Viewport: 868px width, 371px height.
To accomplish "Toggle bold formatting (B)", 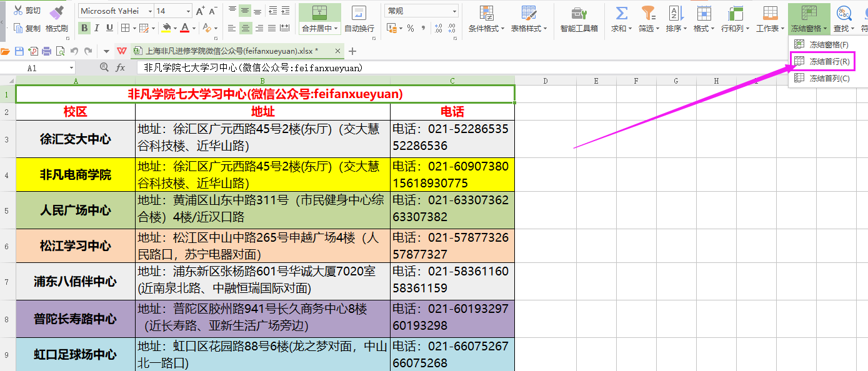I will click(x=84, y=28).
